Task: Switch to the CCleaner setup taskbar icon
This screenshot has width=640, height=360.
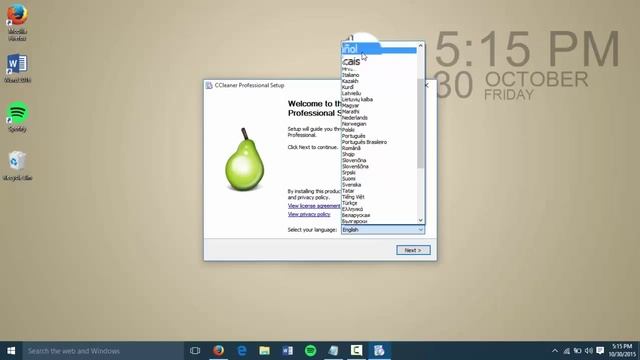Action: (379, 351)
